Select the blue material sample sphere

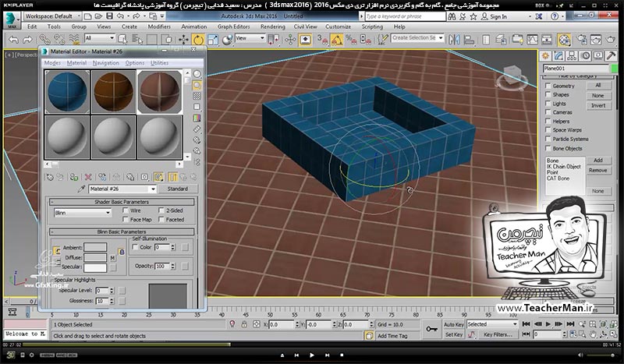click(x=67, y=92)
